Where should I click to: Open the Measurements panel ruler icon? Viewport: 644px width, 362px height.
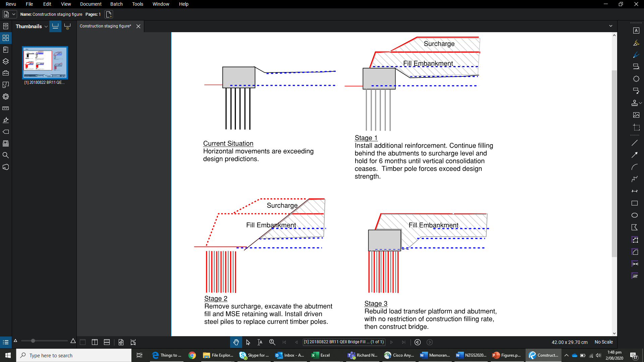coord(6,108)
